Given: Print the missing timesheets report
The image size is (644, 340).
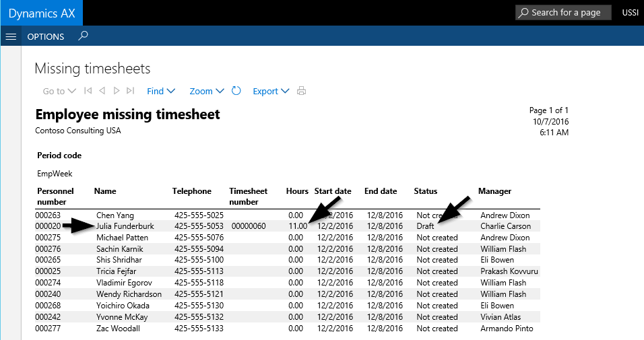Looking at the screenshot, I should (x=302, y=91).
